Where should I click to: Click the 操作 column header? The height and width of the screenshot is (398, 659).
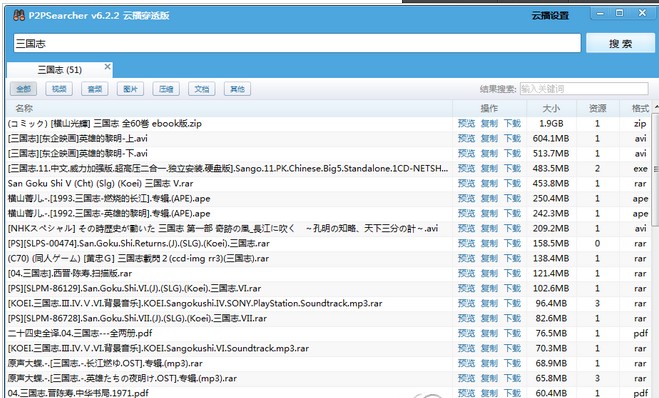point(489,108)
